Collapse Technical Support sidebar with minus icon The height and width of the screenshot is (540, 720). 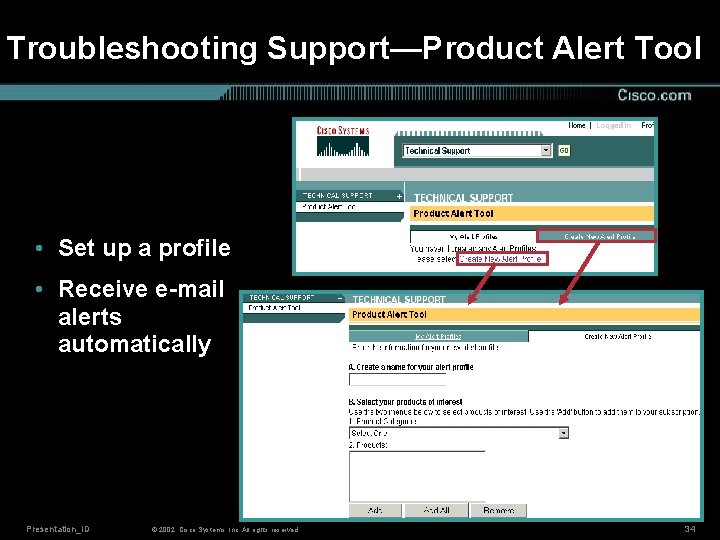[340, 298]
